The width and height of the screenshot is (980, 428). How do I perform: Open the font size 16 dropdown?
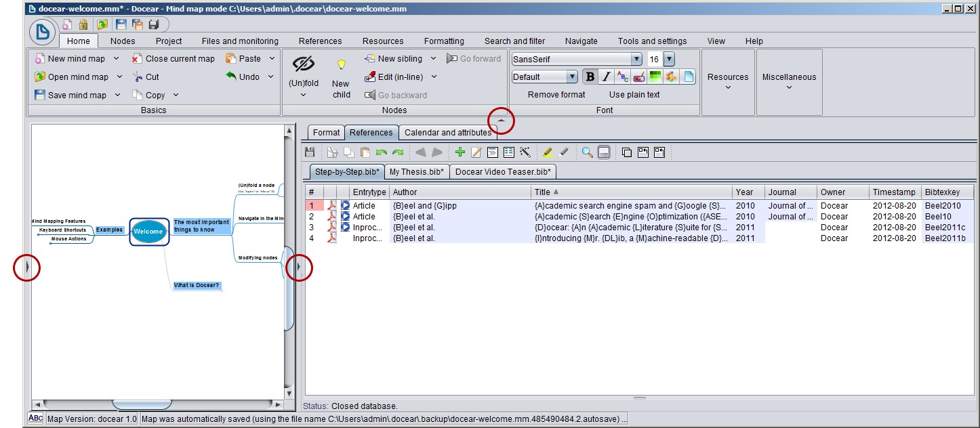(x=669, y=59)
